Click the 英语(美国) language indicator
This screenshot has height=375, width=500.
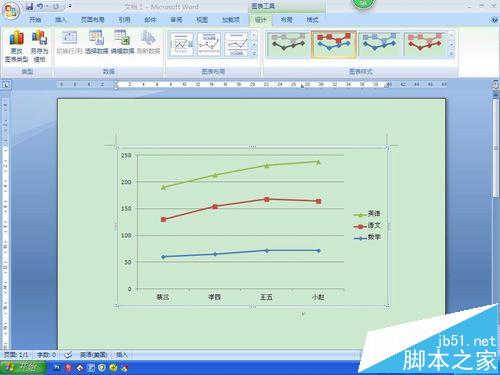pyautogui.click(x=94, y=355)
